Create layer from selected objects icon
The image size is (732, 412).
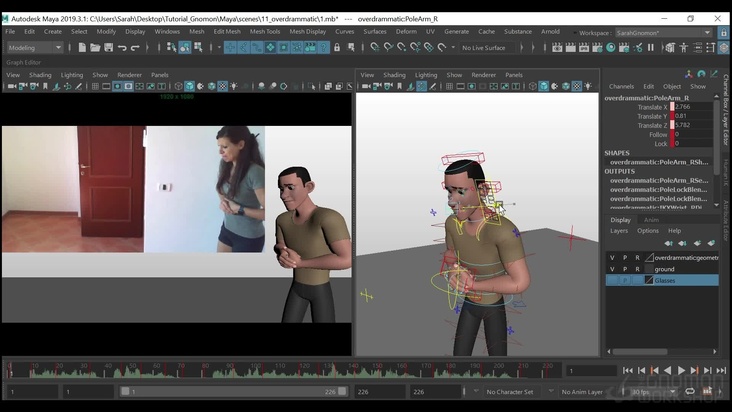coord(711,243)
